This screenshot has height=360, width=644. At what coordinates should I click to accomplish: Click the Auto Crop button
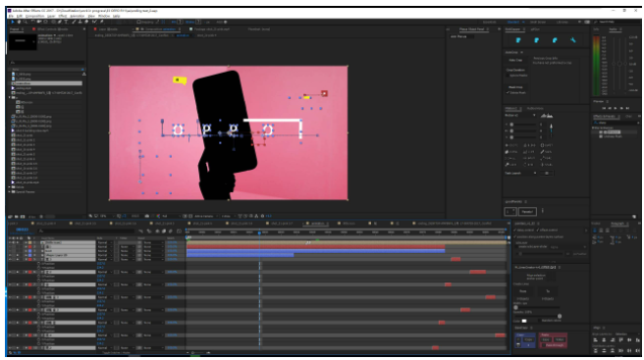pos(515,60)
